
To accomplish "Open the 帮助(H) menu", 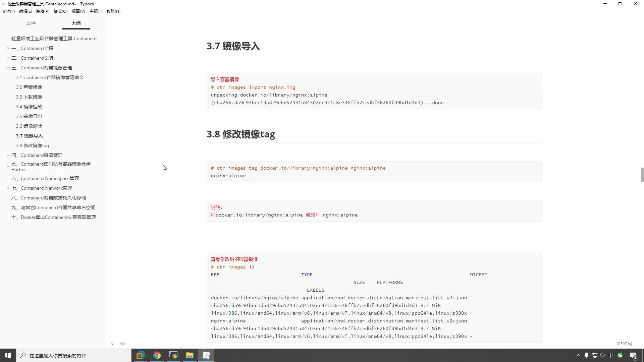I will click(113, 11).
